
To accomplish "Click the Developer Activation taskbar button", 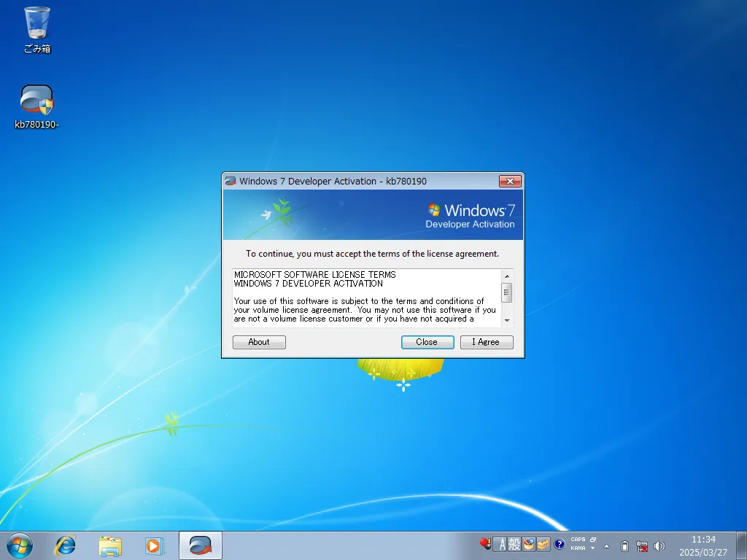I will [x=200, y=545].
